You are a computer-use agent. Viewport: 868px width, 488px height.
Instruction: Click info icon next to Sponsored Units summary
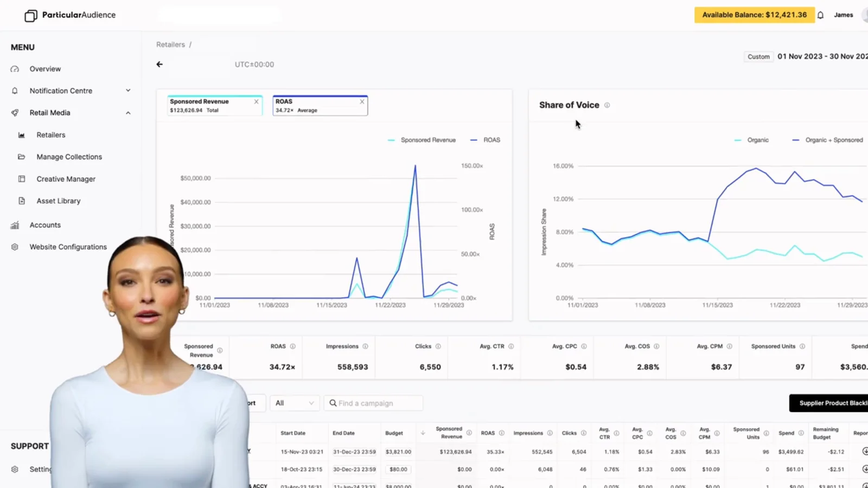tap(802, 346)
